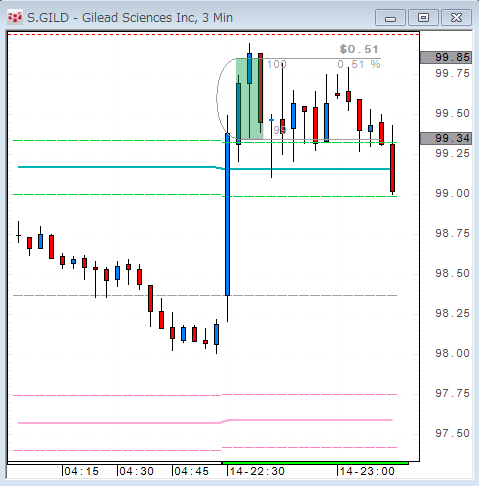
Task: Click the 98.50 price axis label
Action: coord(452,273)
